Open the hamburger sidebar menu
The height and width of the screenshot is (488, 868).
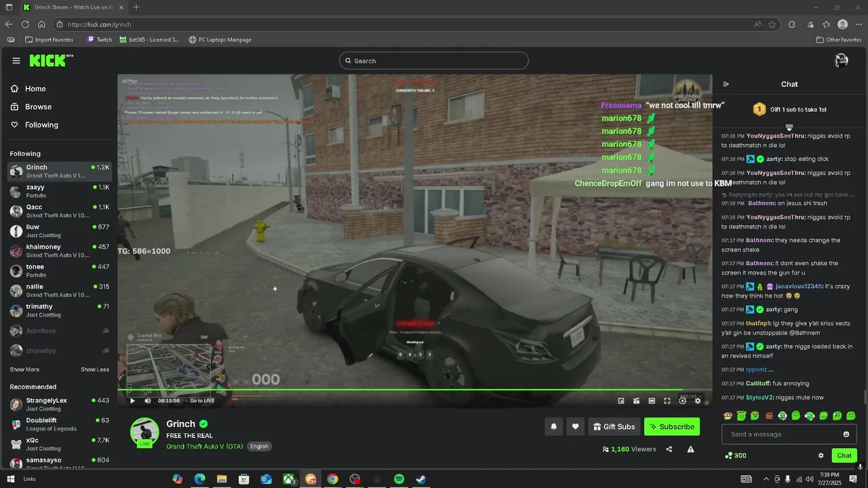click(16, 61)
